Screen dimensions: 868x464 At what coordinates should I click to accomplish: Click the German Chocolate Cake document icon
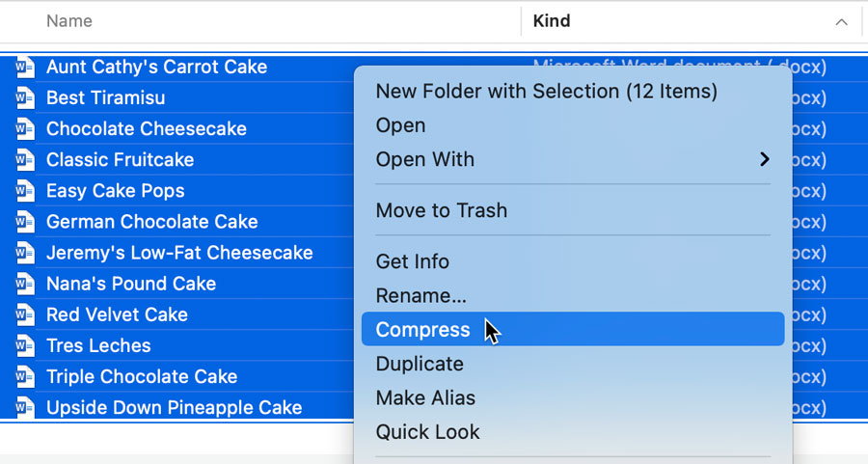click(x=25, y=222)
